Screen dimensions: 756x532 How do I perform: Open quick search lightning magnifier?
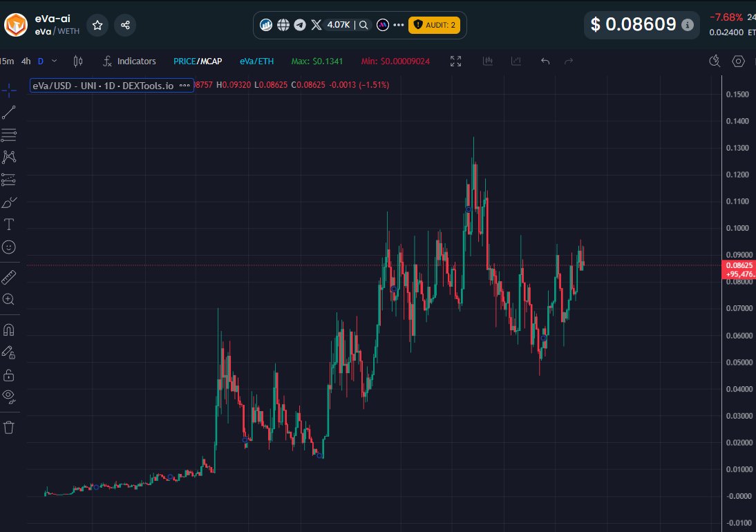(715, 61)
